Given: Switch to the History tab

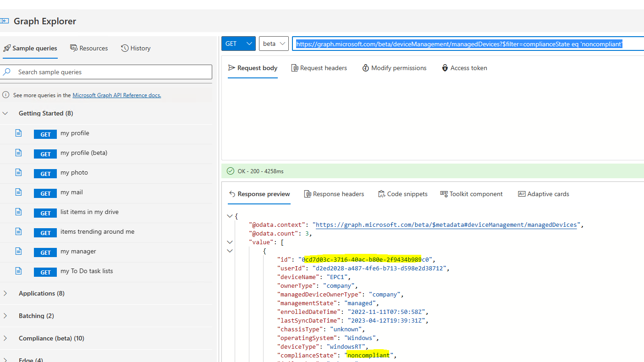Looking at the screenshot, I should pos(136,48).
